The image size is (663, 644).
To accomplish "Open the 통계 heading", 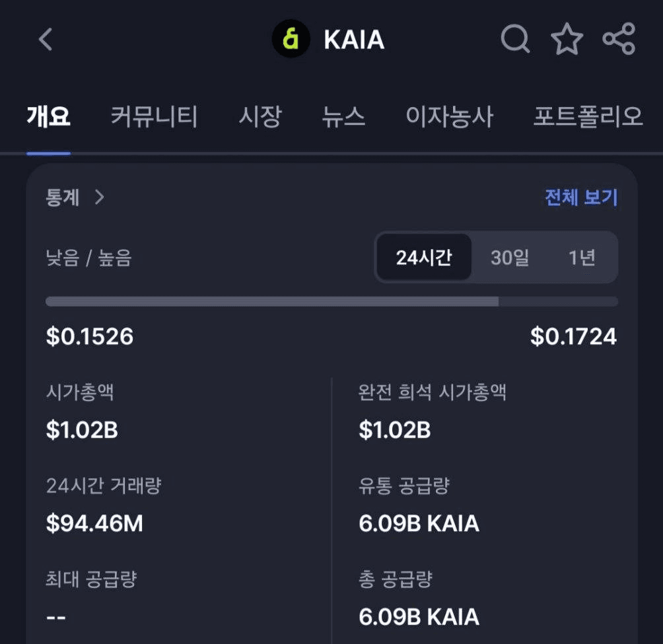I will 63,197.
